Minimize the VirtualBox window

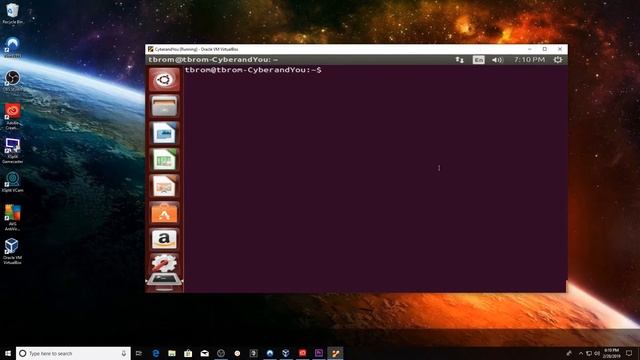click(x=530, y=49)
